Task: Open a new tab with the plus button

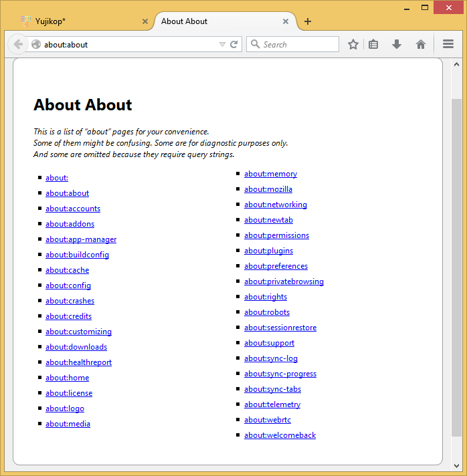Action: coord(308,21)
